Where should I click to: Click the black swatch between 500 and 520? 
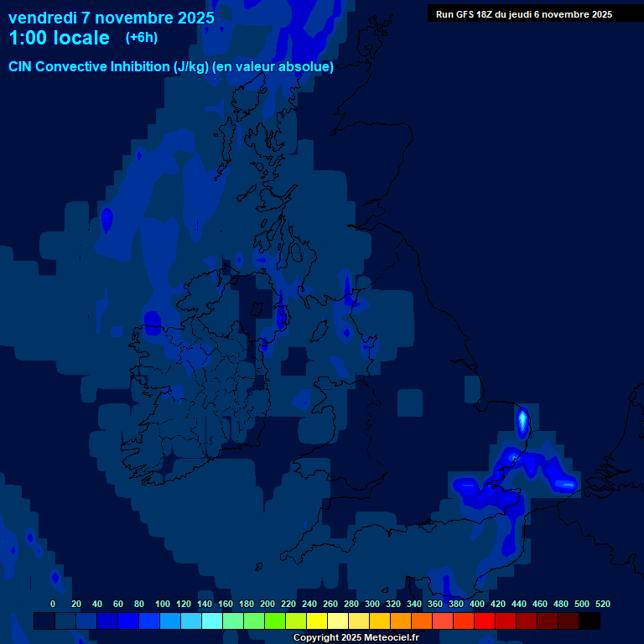click(x=589, y=621)
